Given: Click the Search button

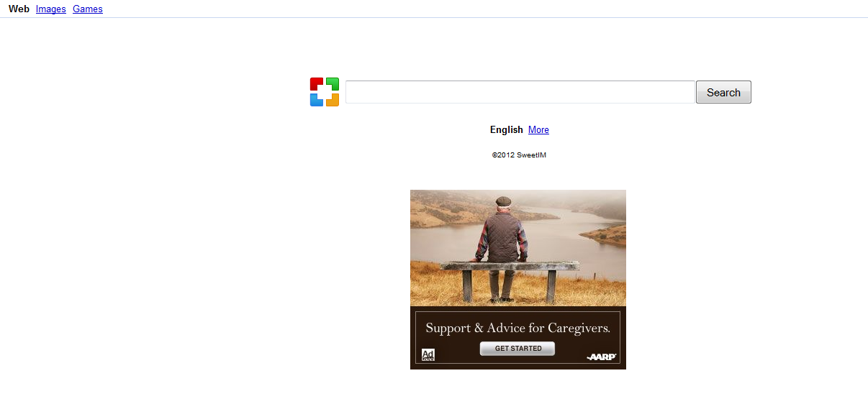Looking at the screenshot, I should 723,92.
